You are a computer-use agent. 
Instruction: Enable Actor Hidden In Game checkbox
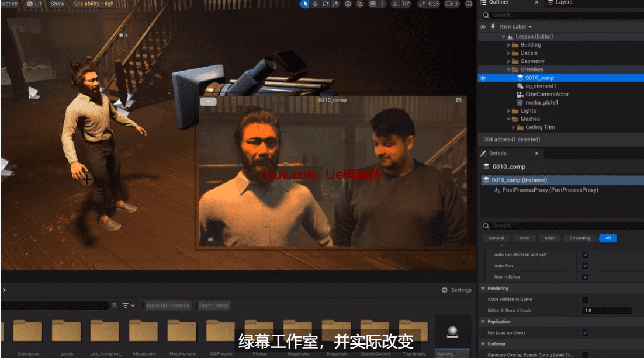(585, 300)
